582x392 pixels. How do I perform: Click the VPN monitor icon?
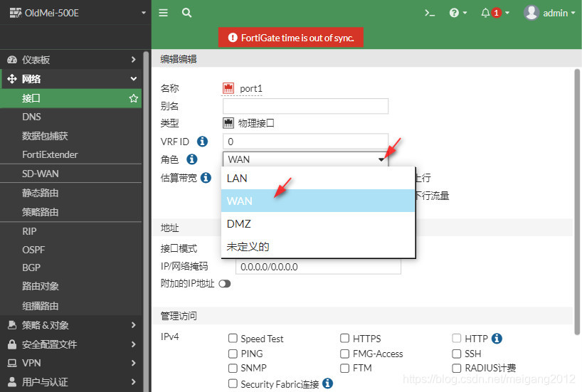point(12,363)
